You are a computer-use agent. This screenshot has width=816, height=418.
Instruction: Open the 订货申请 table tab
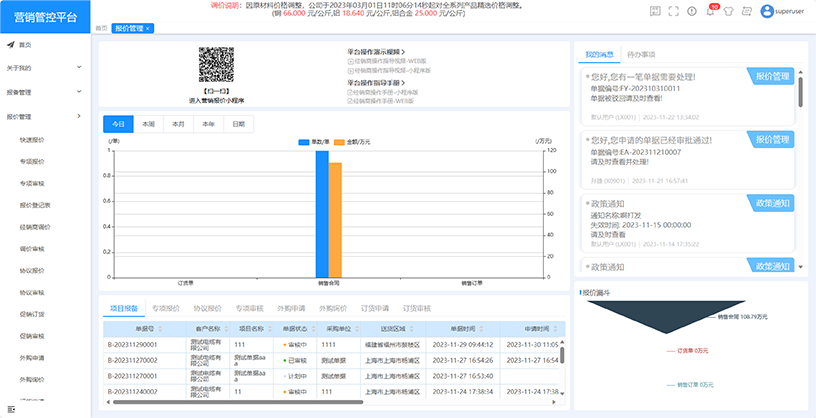[375, 308]
